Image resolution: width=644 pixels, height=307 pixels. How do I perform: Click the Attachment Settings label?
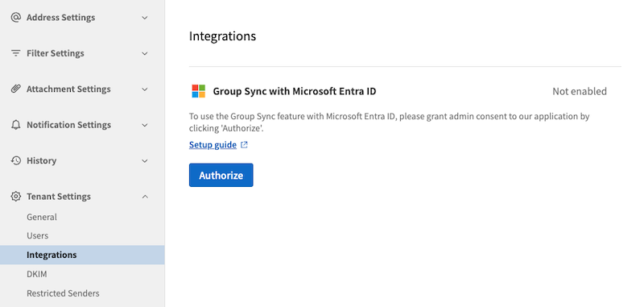pos(68,89)
